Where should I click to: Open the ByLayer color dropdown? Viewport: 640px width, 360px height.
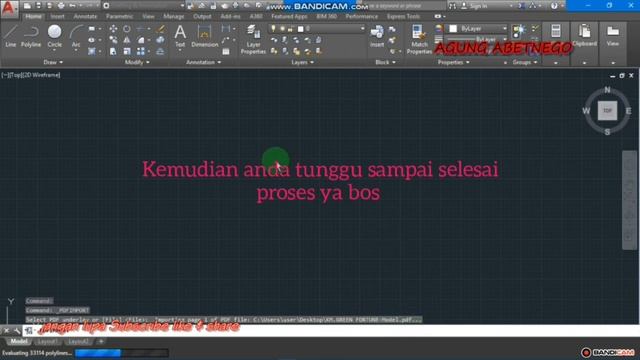(x=478, y=29)
